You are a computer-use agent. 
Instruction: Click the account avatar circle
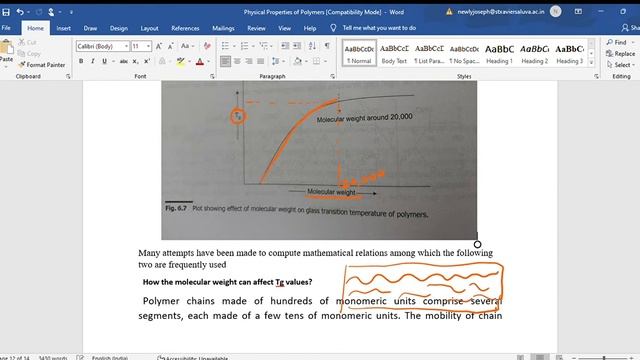(x=555, y=12)
